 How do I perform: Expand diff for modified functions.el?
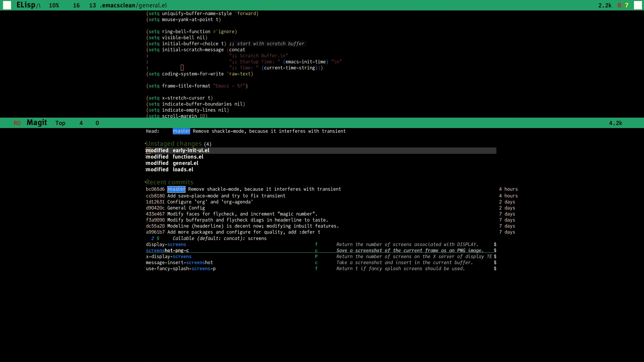[x=188, y=157]
